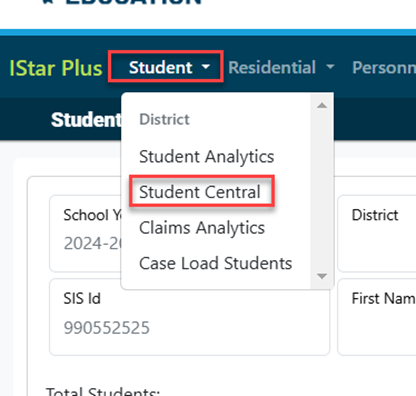Focus the SIS Id input field
416x396 pixels.
(190, 317)
